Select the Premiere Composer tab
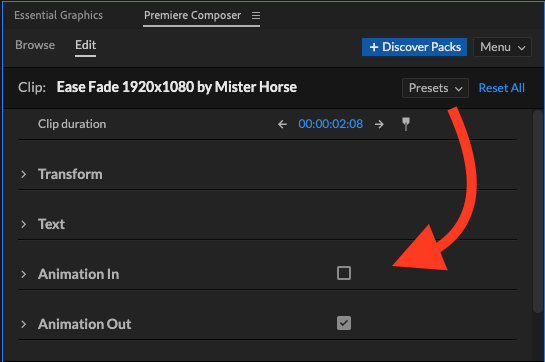 192,15
